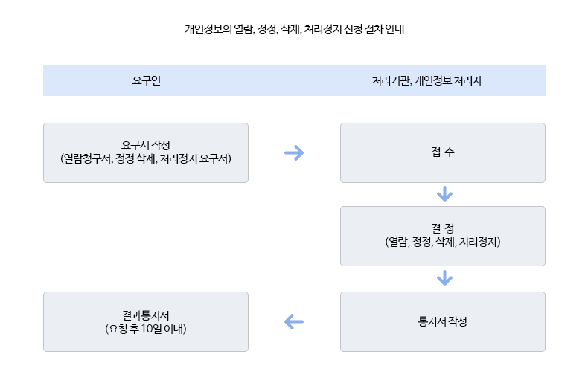Click the (열람, 정정, 삭제, 처리정지) line under 결정
The image size is (588, 386).
[x=443, y=242]
